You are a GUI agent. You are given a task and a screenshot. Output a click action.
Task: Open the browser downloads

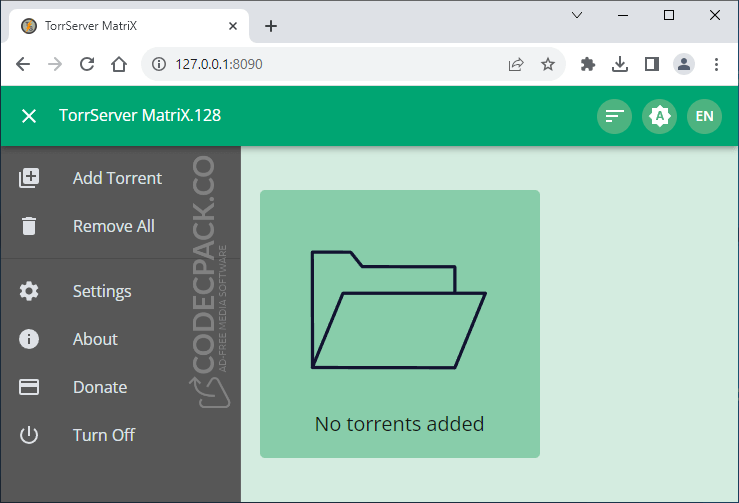pyautogui.click(x=620, y=64)
